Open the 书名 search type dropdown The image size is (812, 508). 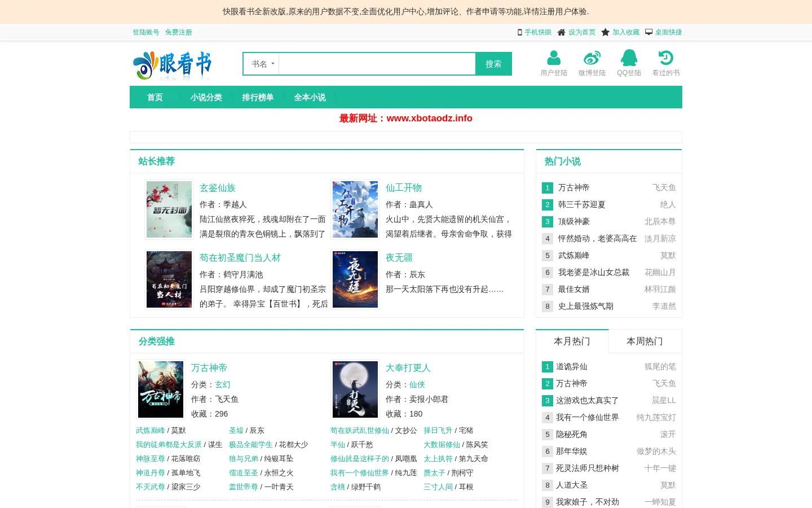pyautogui.click(x=262, y=64)
